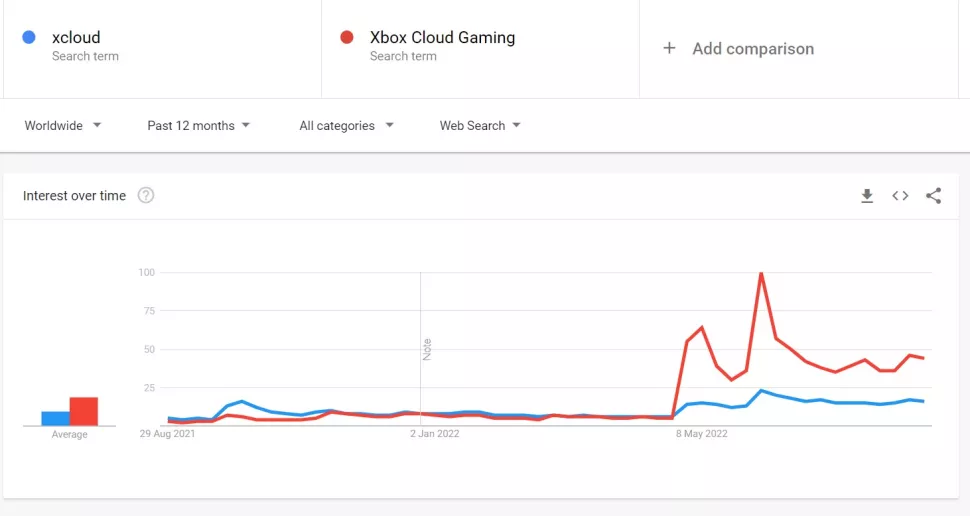Click the plus icon to add comparison
Image resolution: width=970 pixels, height=516 pixels.
click(670, 48)
